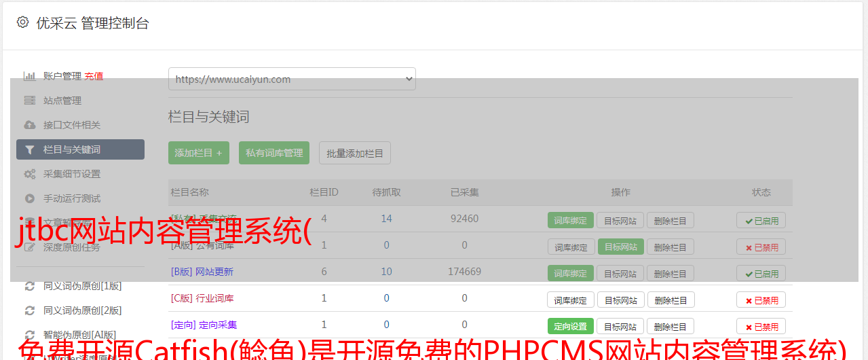Toggle 已禁用 status in the [A版] row
The width and height of the screenshot is (868, 360).
[761, 247]
